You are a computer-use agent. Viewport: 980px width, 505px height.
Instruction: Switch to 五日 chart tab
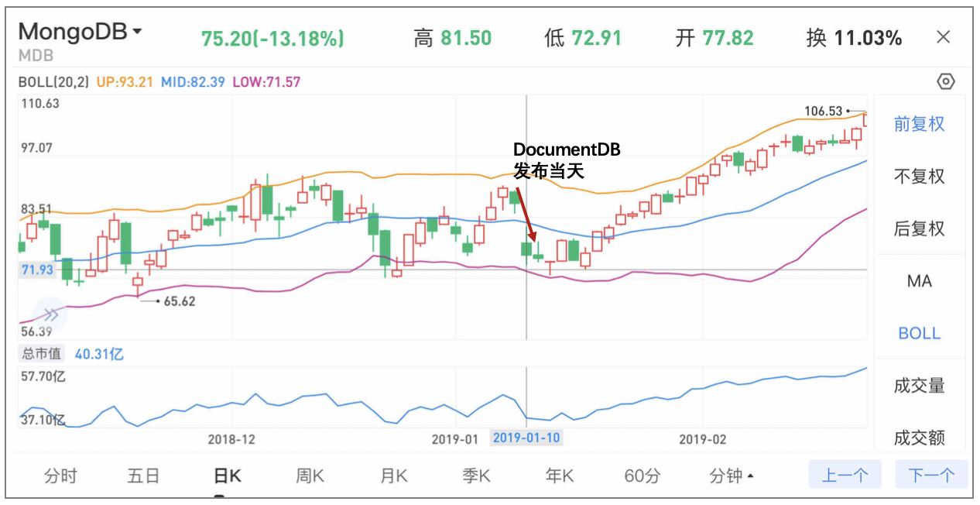(143, 476)
